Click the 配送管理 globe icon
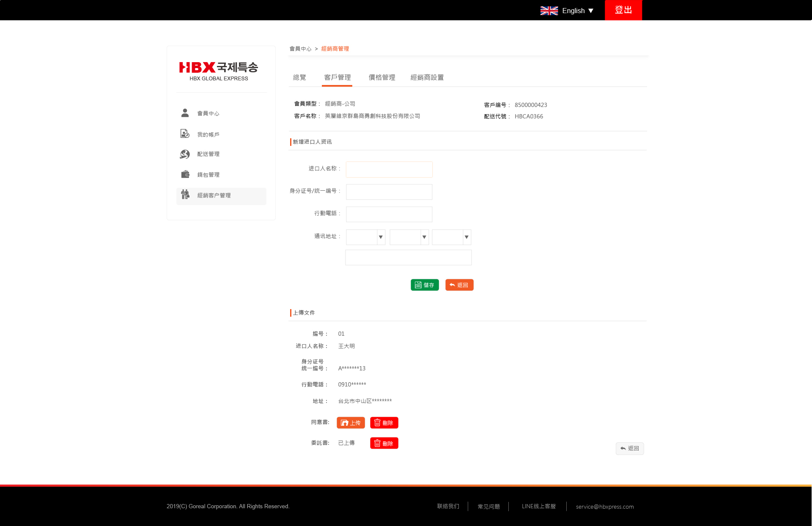The height and width of the screenshot is (526, 812). (185, 154)
